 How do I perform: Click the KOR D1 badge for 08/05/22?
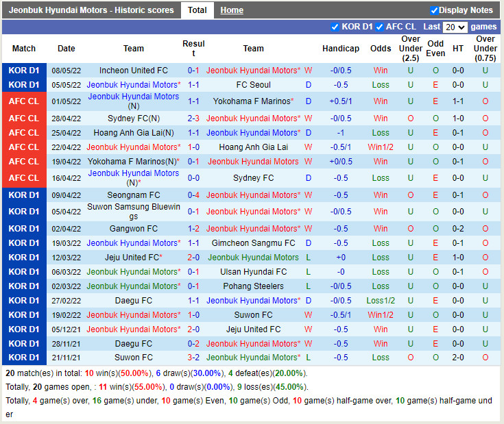click(x=24, y=71)
